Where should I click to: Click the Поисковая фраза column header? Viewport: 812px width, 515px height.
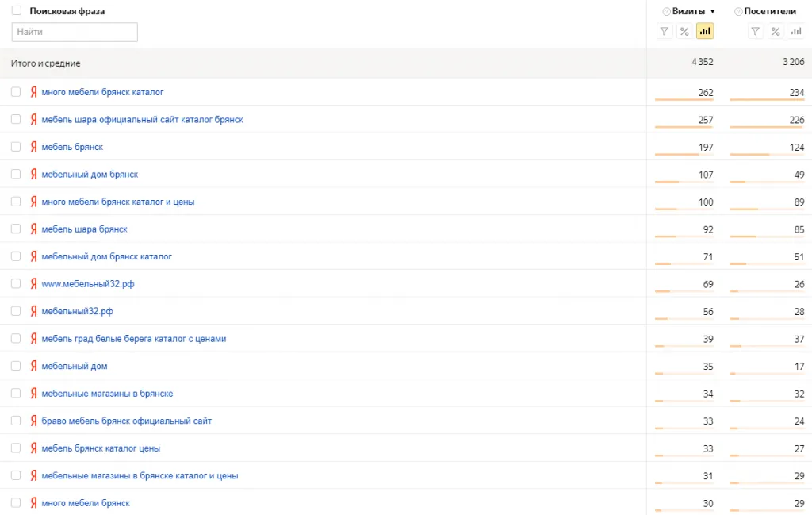click(x=67, y=11)
